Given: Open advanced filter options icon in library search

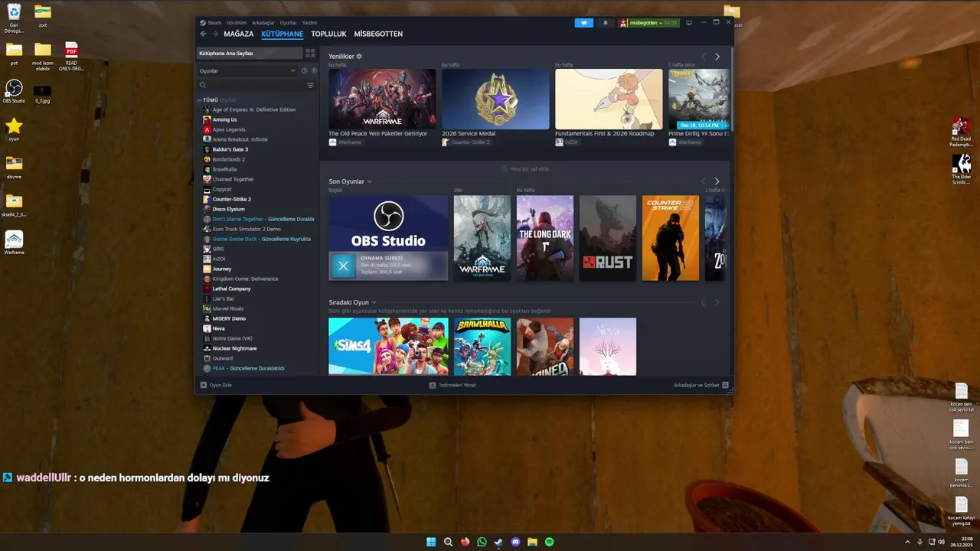Looking at the screenshot, I should coord(310,85).
